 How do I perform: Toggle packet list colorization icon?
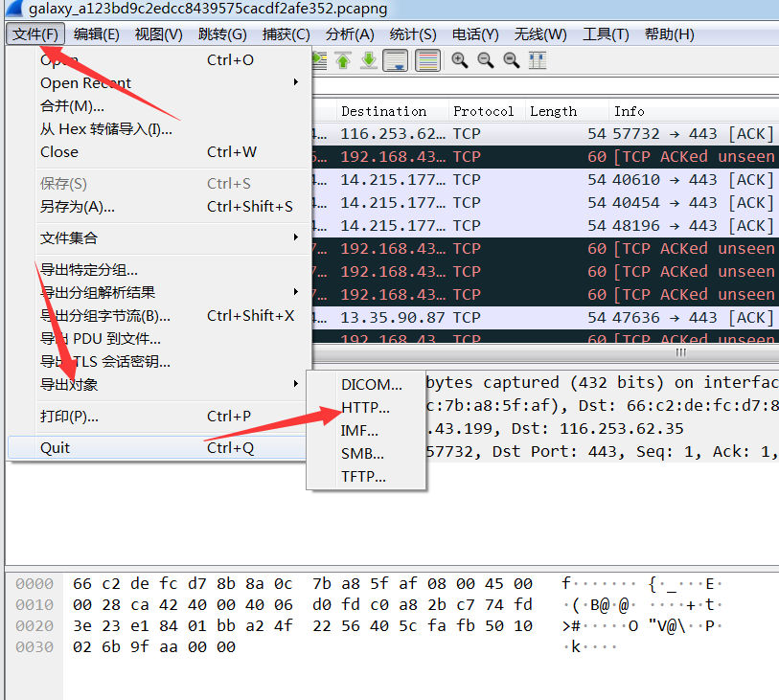coord(427,60)
